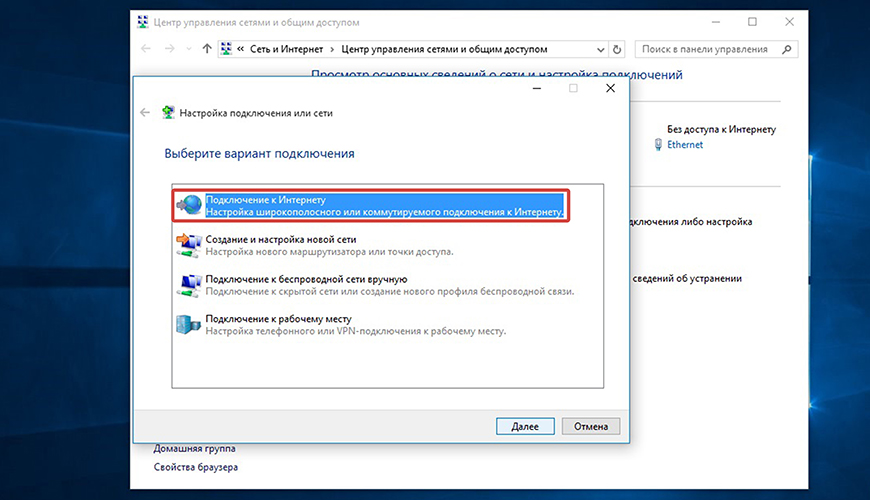This screenshot has width=870, height=500.
Task: Click the Ethernet connection icon
Action: coord(657,145)
